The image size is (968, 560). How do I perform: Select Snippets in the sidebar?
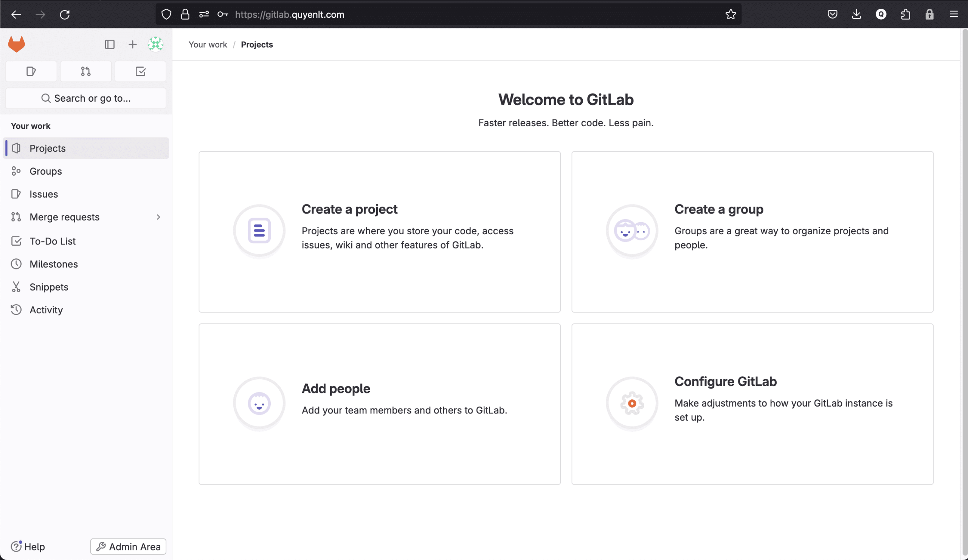[x=49, y=287]
